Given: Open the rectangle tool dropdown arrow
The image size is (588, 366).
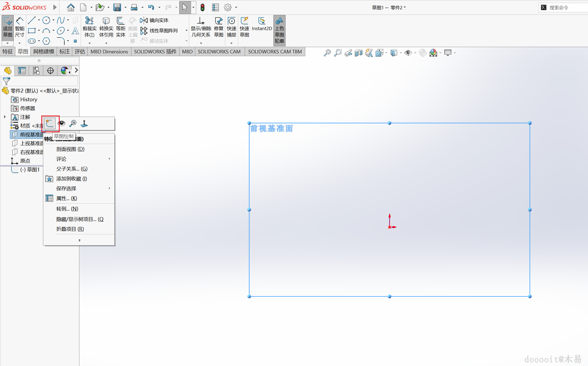Looking at the screenshot, I should [39, 31].
